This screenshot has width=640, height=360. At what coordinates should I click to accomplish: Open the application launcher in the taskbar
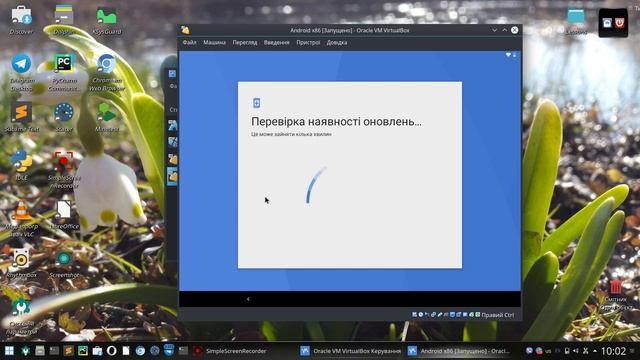click(9, 351)
